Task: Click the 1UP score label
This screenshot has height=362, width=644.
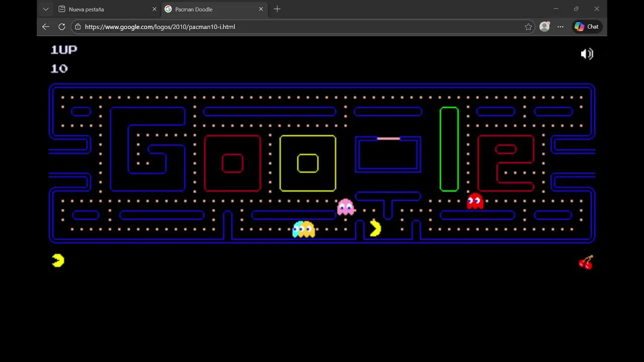Action: click(x=64, y=49)
